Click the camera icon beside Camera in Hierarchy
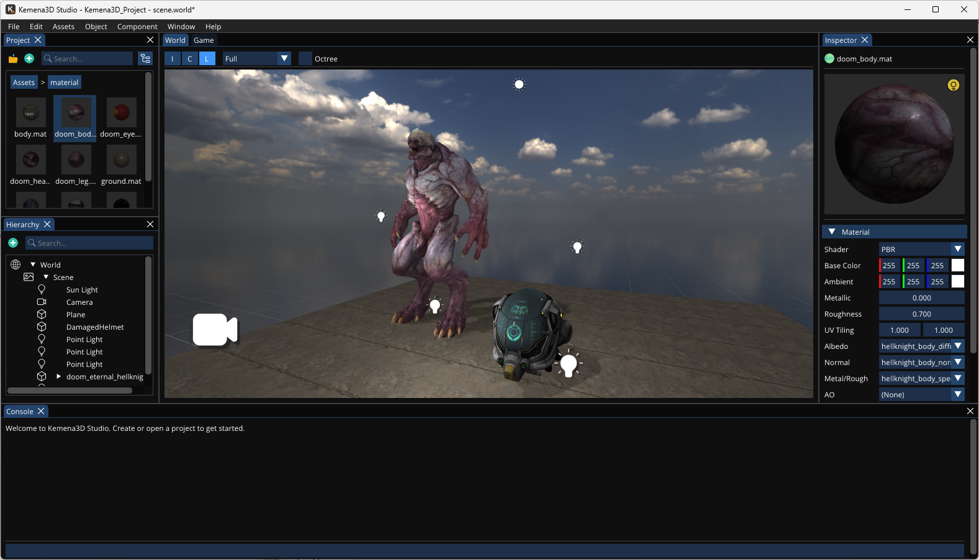Screen dimensions: 979x560 (42, 302)
